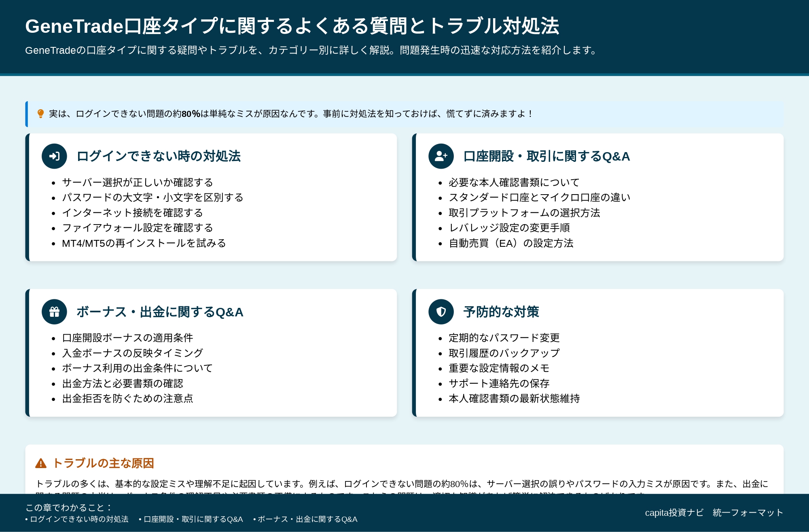Screen dimensions: 809x532
Task: Click list item スタンダード口座とマイクロ口座の違い
Action: pos(540,197)
